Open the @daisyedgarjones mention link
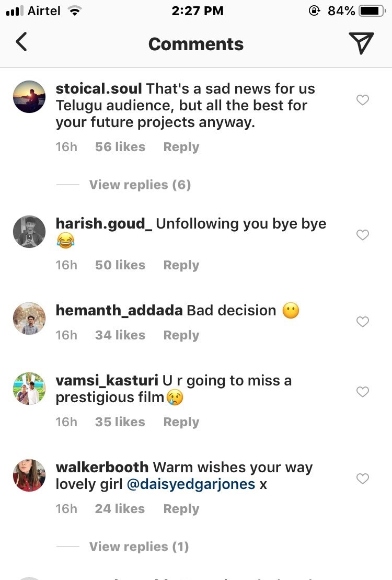Viewport: 392px width, 580px height. tap(191, 484)
